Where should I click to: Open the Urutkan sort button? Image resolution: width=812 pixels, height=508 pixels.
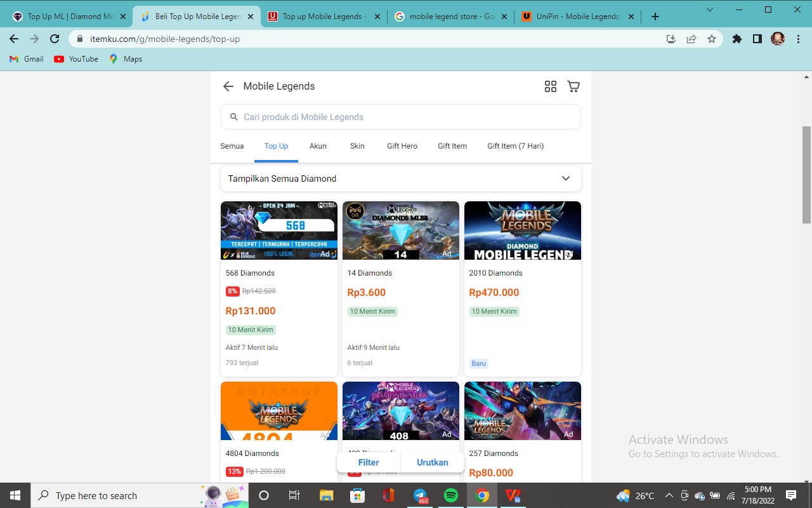(433, 462)
